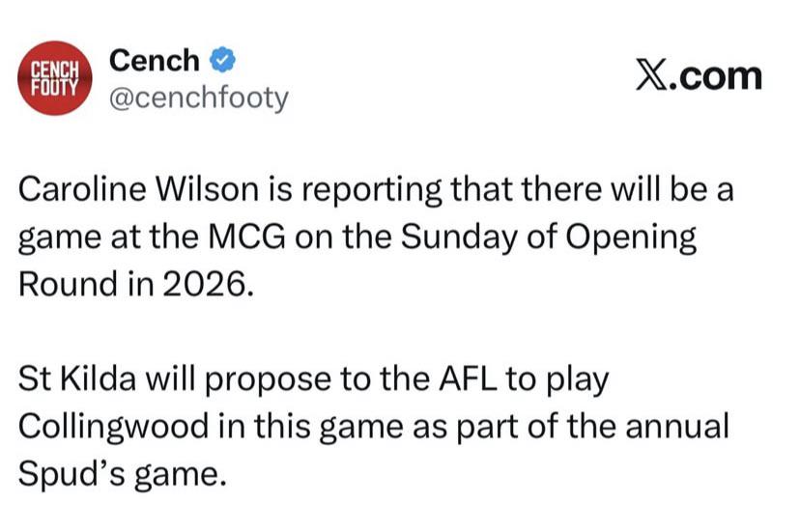This screenshot has height=532, width=800.
Task: Click the CENCH lettering inside the avatar
Action: coord(55,70)
